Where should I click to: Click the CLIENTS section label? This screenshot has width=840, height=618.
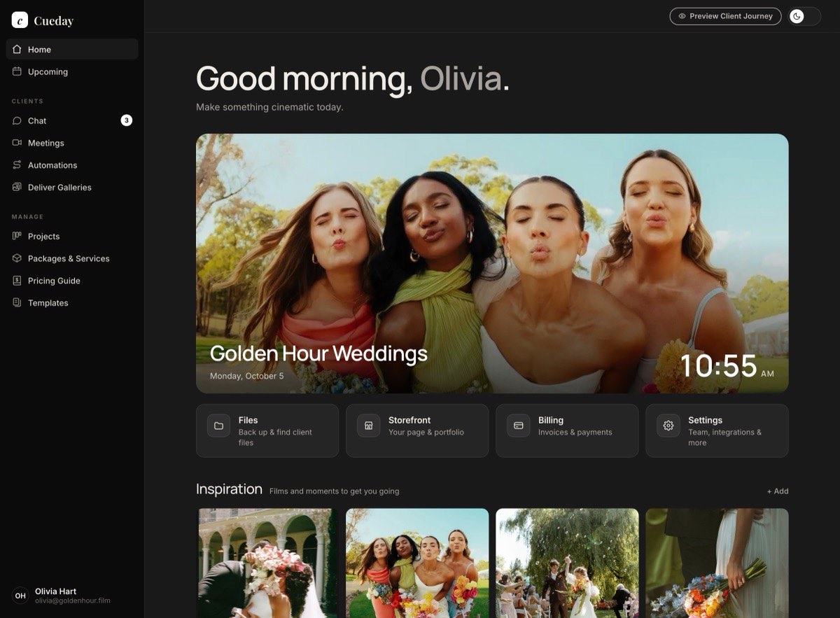(x=27, y=101)
